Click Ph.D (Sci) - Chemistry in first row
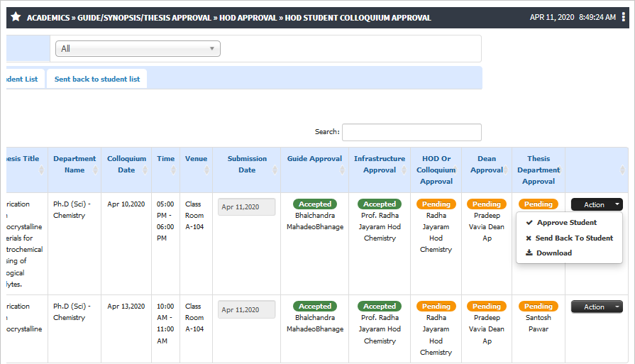Image resolution: width=635 pixels, height=364 pixels. coord(72,210)
